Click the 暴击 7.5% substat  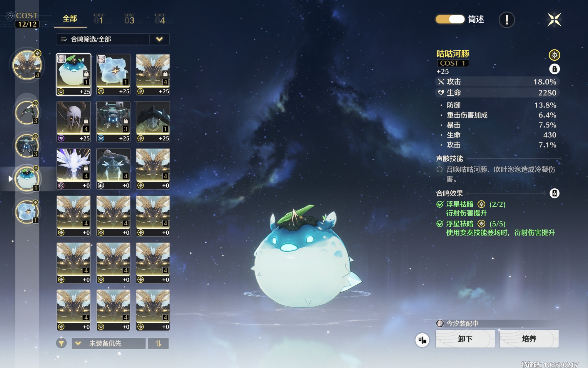499,125
